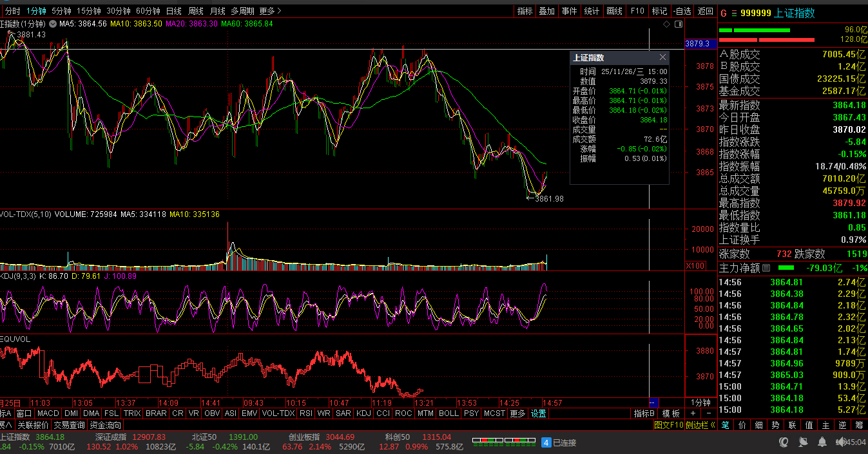Viewport: 868px width, 454px height.
Task: Switch to 5分钟 period tab
Action: [62, 11]
